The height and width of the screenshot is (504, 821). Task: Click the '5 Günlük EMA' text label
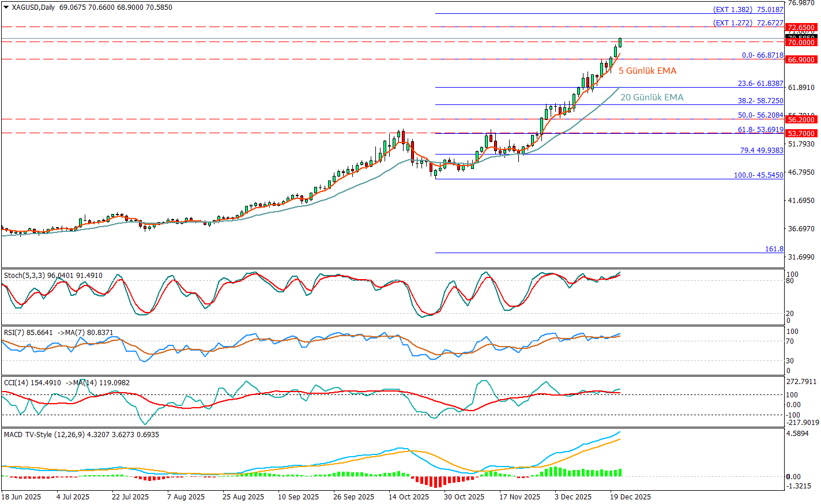tap(647, 71)
